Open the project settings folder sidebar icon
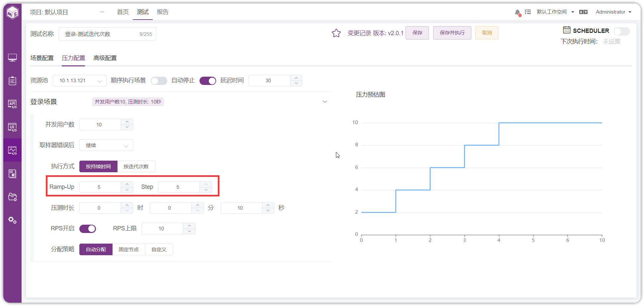The height and width of the screenshot is (306, 644). click(x=13, y=197)
